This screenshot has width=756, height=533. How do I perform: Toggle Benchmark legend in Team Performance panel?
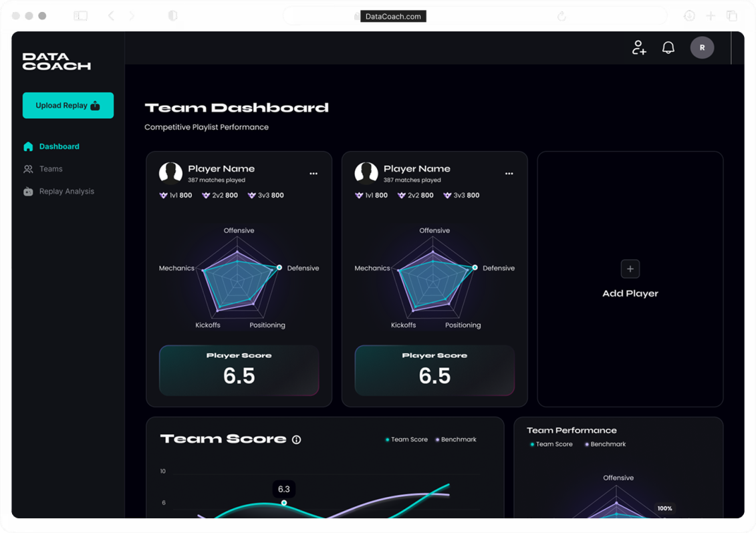click(x=605, y=444)
